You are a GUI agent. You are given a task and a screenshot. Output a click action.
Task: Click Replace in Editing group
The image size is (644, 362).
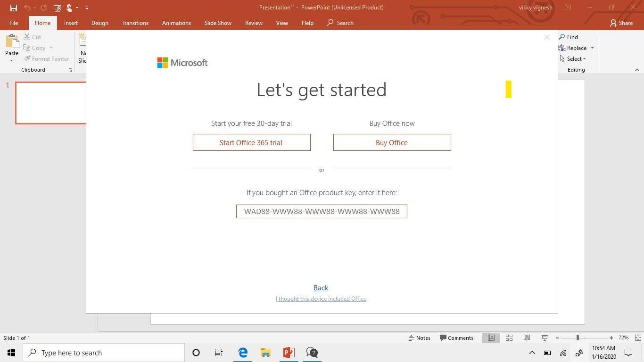point(577,48)
